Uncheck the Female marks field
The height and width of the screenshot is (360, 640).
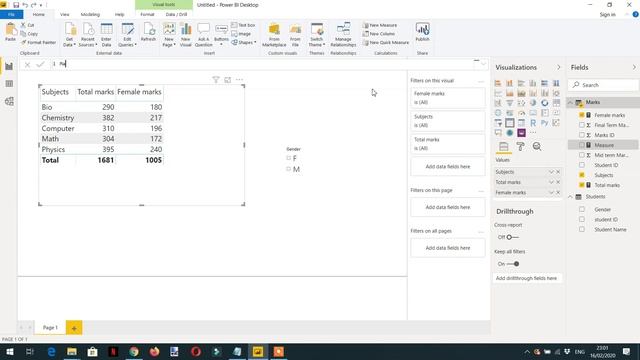(582, 115)
